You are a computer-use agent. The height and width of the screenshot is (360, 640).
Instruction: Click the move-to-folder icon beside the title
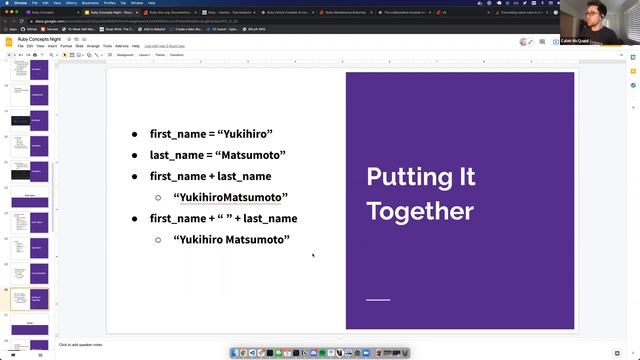click(76, 39)
